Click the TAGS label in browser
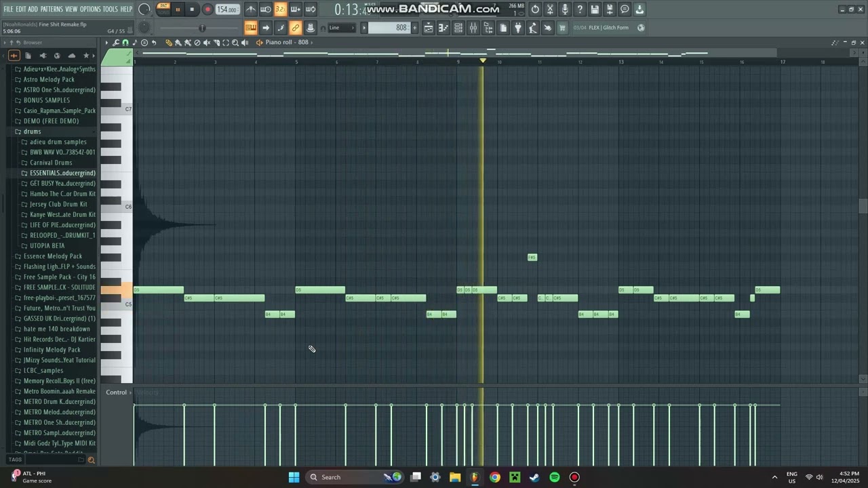 click(15, 460)
